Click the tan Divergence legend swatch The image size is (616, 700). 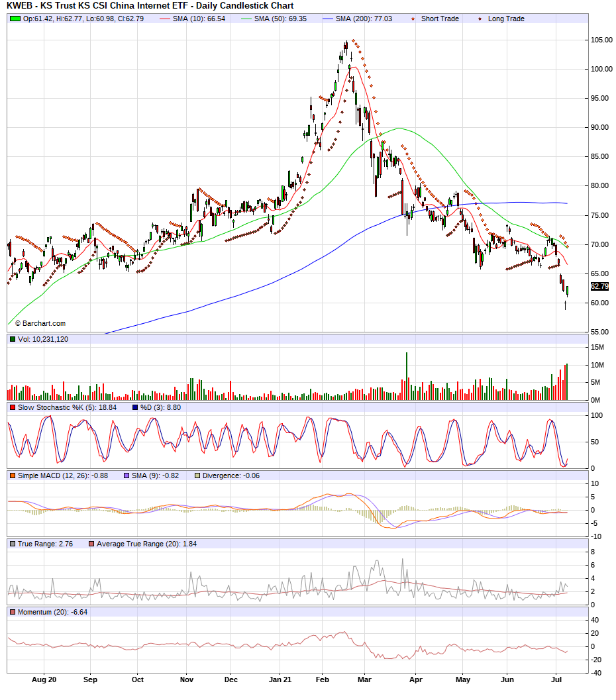(x=197, y=476)
